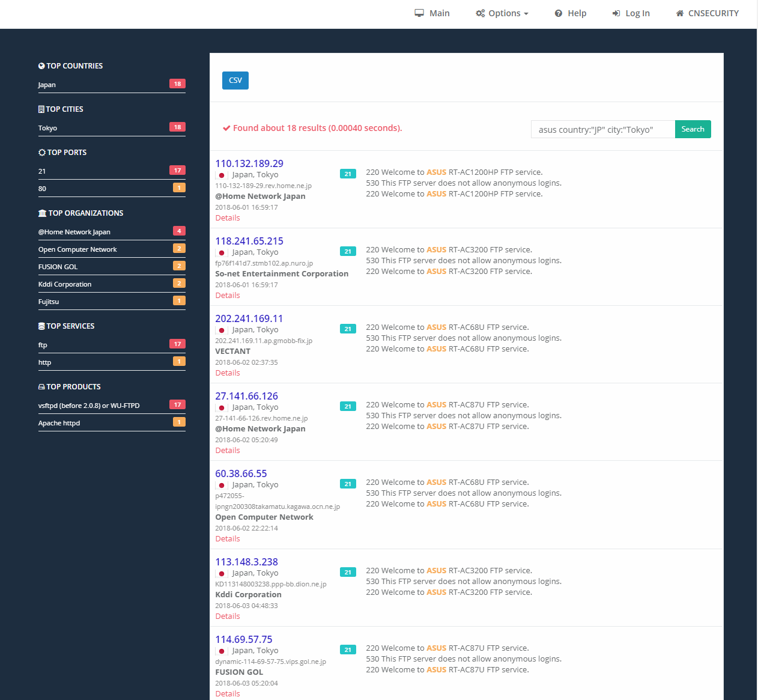Viewport: 758px width, 700px height.
Task: Filter by ftp service
Action: [x=112, y=345]
